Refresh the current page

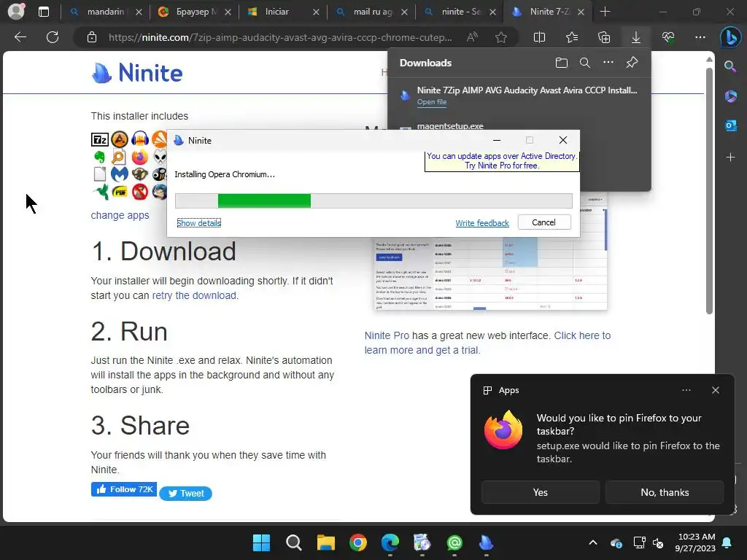point(53,37)
